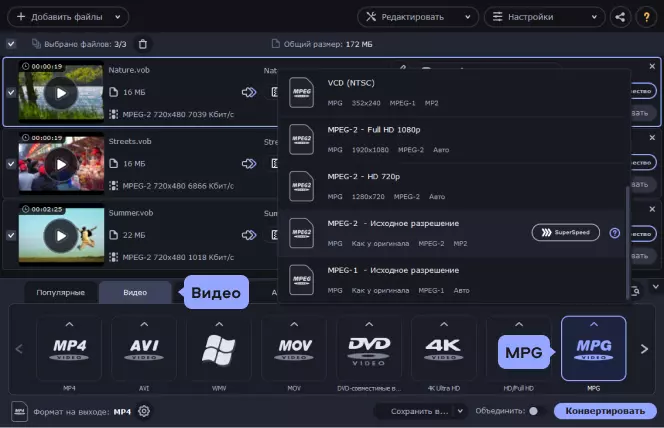This screenshot has width=664, height=428.
Task: Click the trash delete icon
Action: tap(143, 44)
